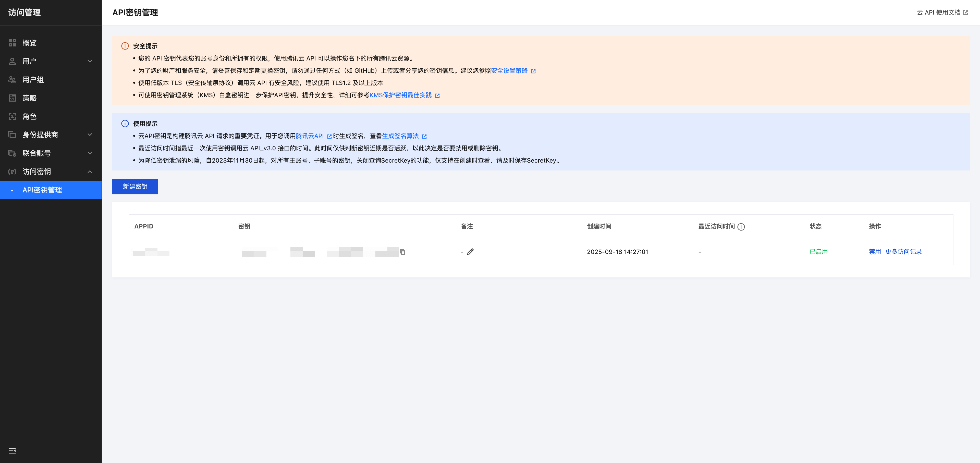Open the KMS保护密钥最佳实践 link
This screenshot has height=463, width=980.
401,95
